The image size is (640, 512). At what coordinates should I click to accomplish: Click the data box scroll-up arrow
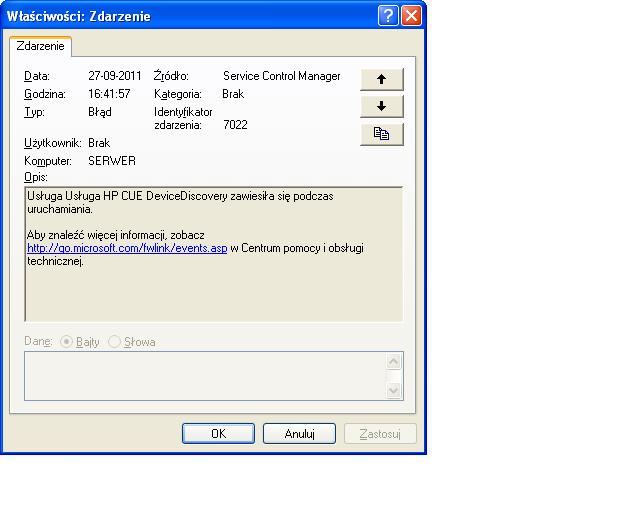[393, 361]
